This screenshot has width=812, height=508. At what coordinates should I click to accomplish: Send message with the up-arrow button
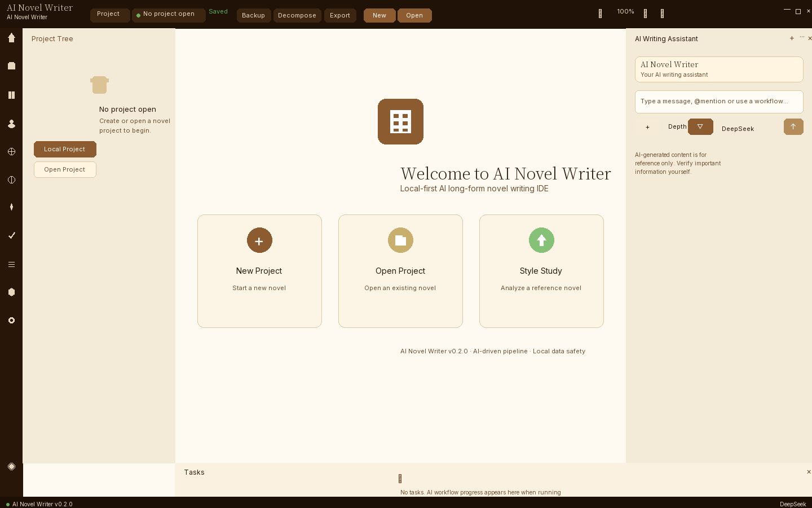point(793,126)
